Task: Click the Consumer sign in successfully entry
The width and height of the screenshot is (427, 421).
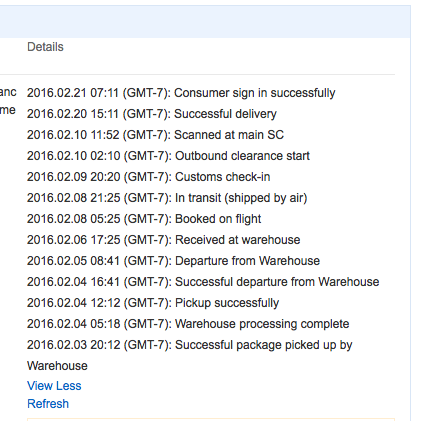Action: [x=181, y=93]
